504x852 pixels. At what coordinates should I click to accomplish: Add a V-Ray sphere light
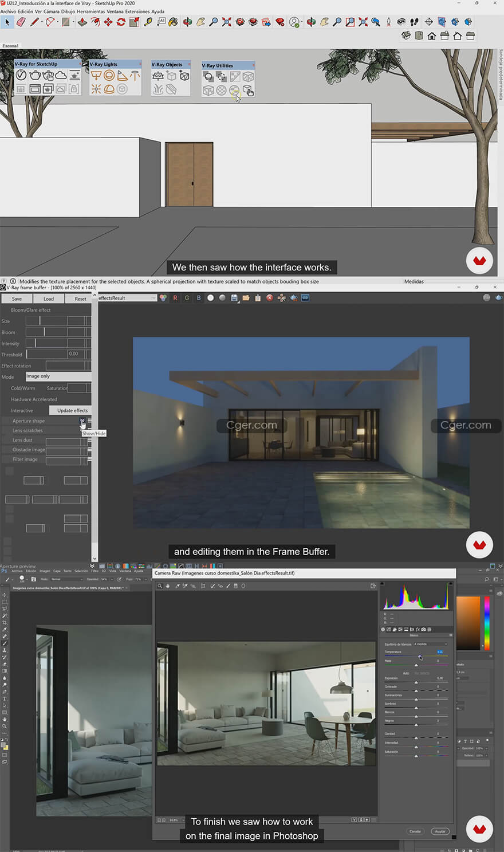point(109,76)
